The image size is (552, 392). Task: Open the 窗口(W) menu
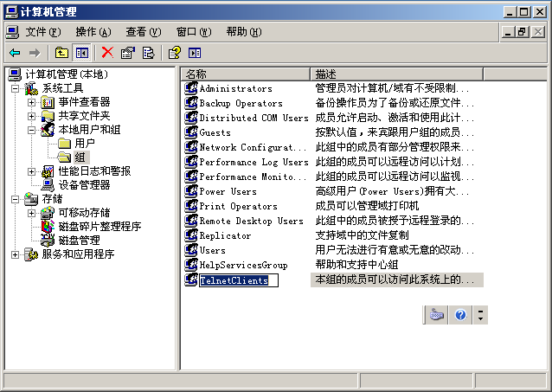tap(194, 32)
